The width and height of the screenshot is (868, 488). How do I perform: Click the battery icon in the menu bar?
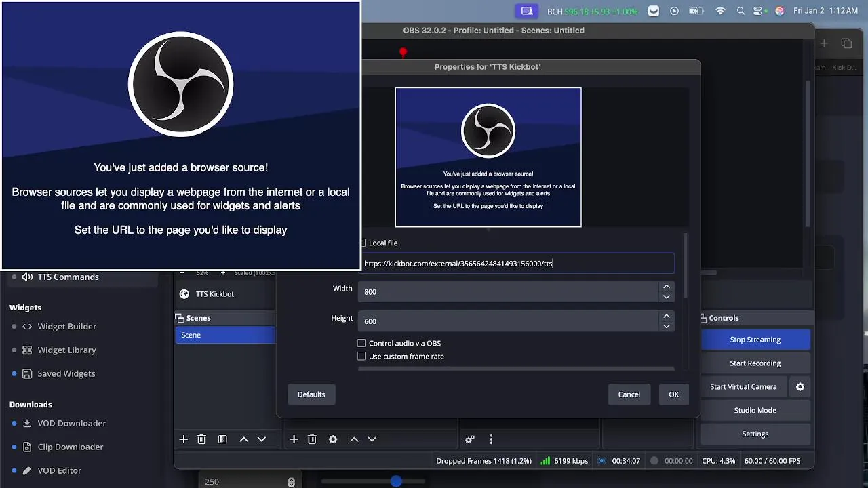point(696,11)
